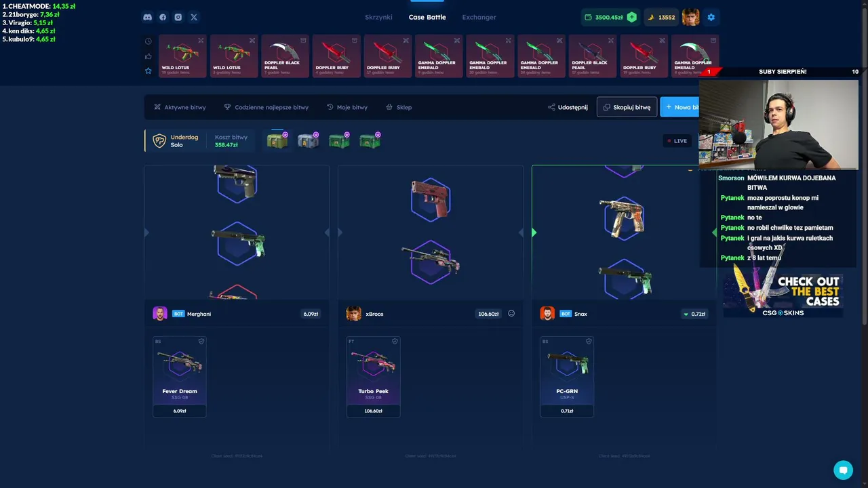Switch to the Case Battle tab
Image resolution: width=868 pixels, height=488 pixels.
(427, 18)
